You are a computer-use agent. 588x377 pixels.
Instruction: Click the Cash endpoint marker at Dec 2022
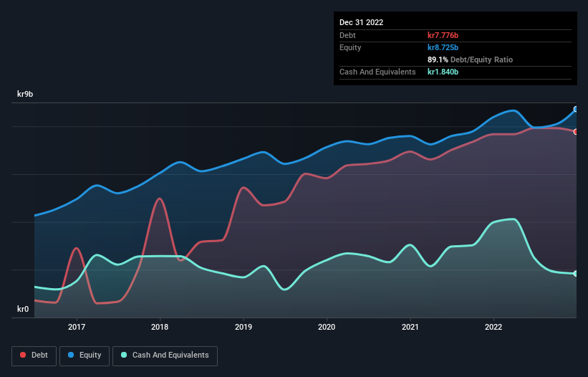pos(576,274)
